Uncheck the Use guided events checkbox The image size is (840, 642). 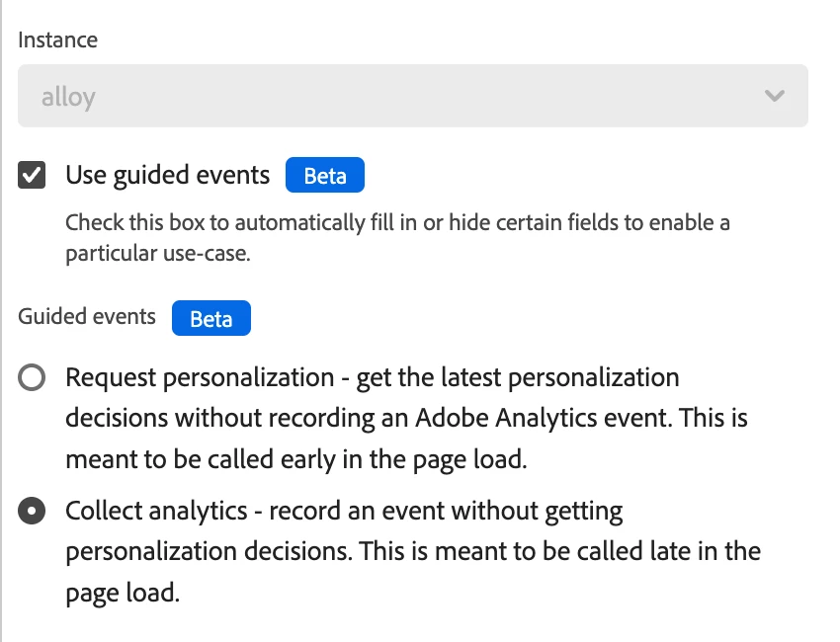32,176
